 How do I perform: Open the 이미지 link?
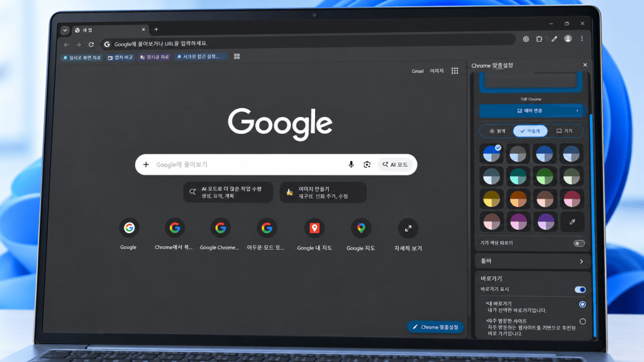[436, 71]
